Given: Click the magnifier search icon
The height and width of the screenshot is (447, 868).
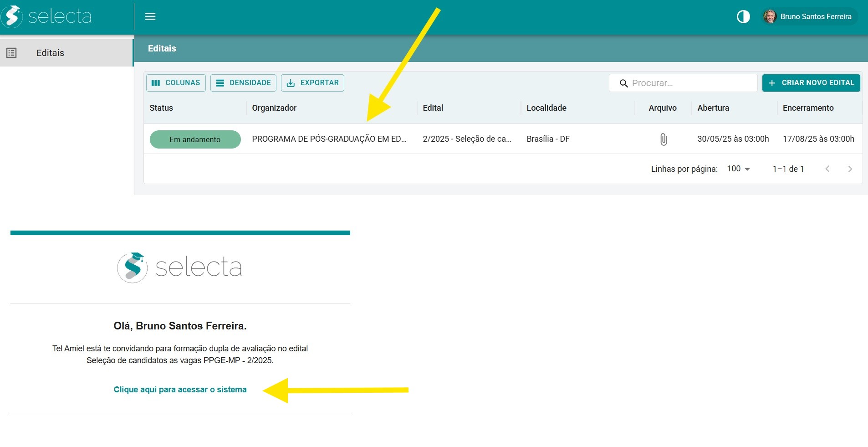Looking at the screenshot, I should [x=623, y=83].
